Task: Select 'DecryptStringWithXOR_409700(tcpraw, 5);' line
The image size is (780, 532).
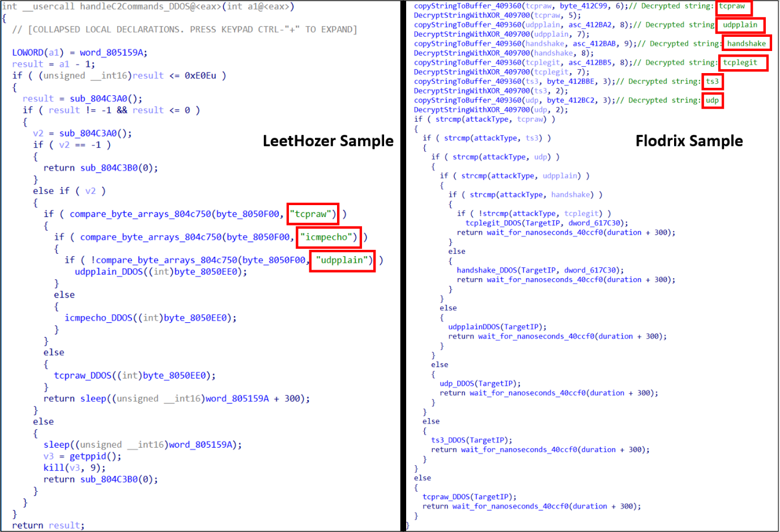Action: click(497, 15)
